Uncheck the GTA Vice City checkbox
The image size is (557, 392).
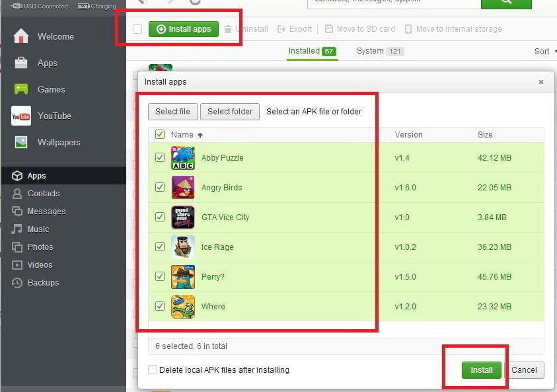pos(160,217)
